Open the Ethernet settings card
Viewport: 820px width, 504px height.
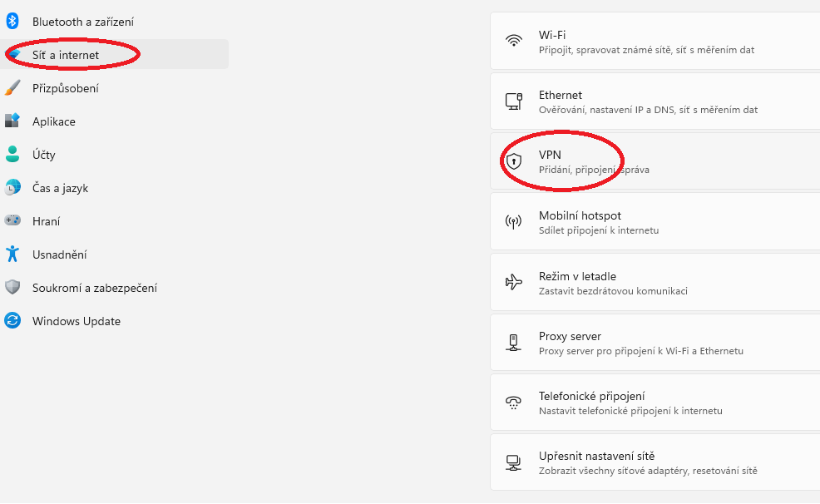click(x=655, y=101)
